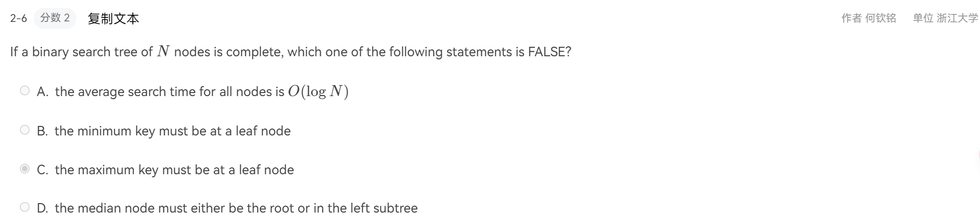Click the 复制文本 copy text button
The height and width of the screenshot is (223, 980).
[113, 18]
